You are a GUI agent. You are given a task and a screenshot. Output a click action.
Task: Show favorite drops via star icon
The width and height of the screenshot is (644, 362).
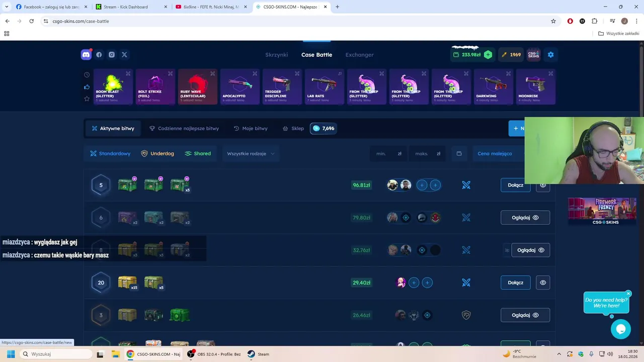87,99
